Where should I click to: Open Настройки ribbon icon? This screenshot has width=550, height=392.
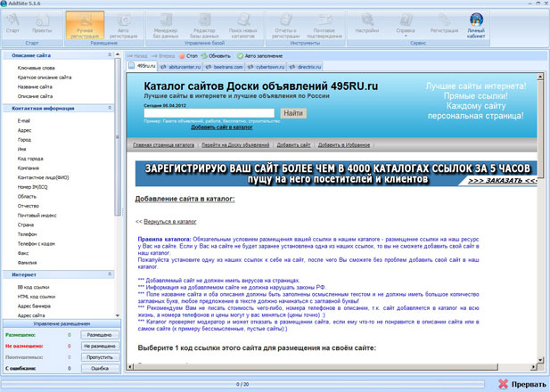click(x=367, y=24)
